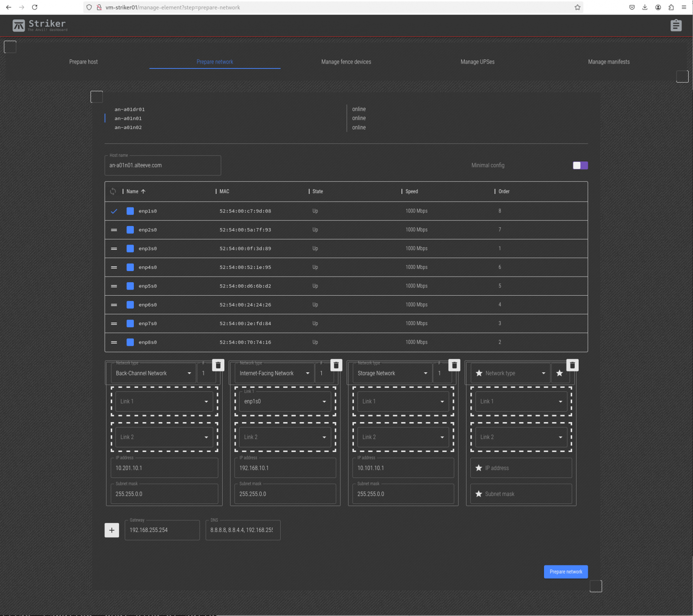Click the refresh icon in table header
The width and height of the screenshot is (693, 616).
[113, 191]
